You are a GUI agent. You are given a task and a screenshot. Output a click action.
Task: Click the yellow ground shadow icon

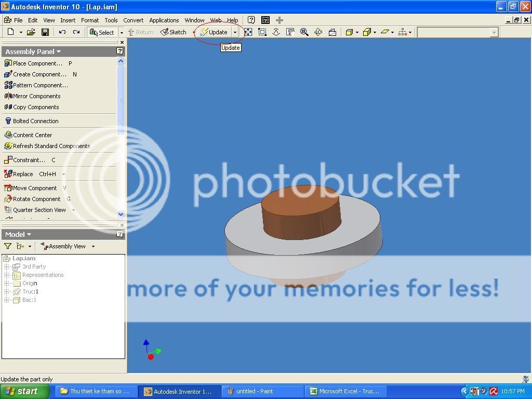(384, 32)
